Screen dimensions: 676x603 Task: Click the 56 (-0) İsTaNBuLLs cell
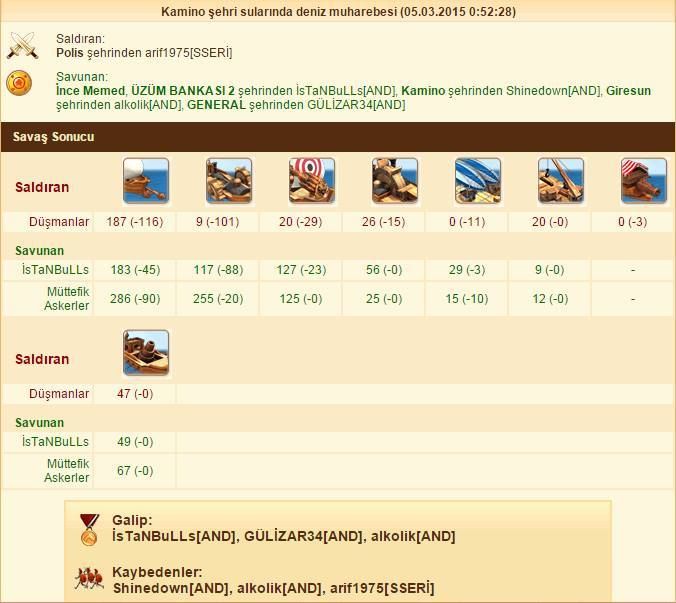click(x=383, y=270)
